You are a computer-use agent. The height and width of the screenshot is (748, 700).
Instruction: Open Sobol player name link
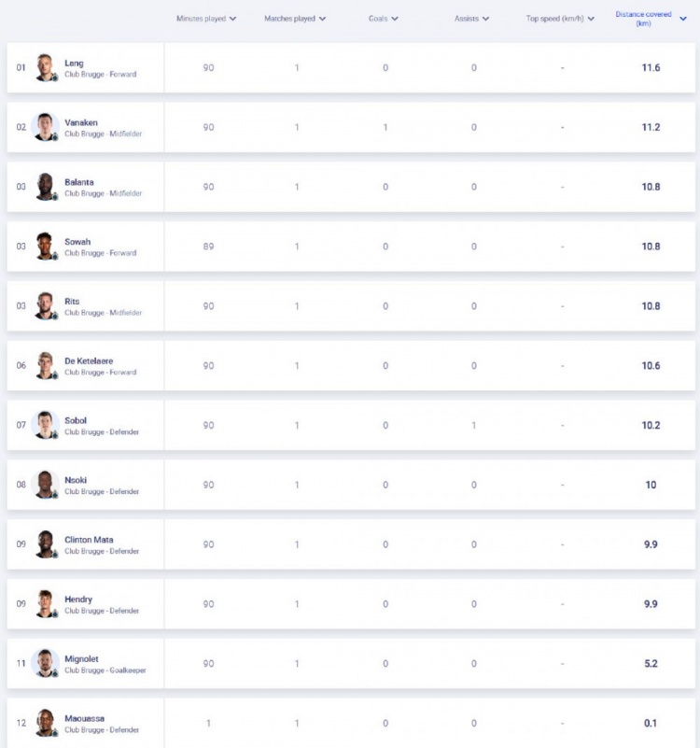(x=76, y=420)
